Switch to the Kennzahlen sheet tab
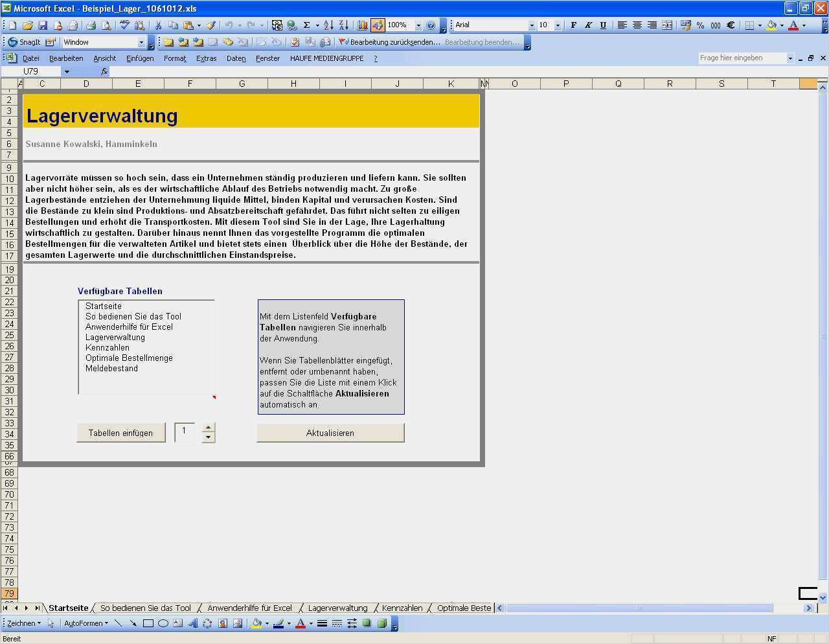 [402, 608]
